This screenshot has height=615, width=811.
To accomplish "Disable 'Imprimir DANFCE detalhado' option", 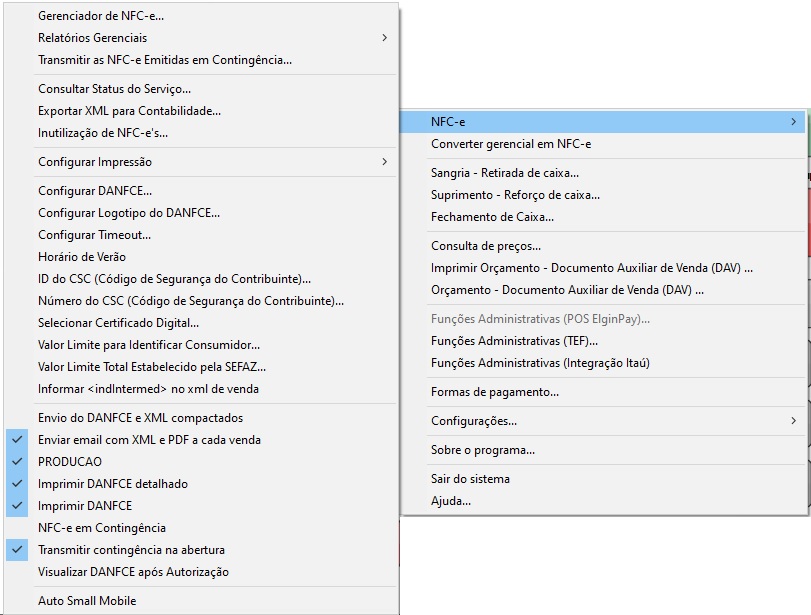I will pyautogui.click(x=112, y=484).
